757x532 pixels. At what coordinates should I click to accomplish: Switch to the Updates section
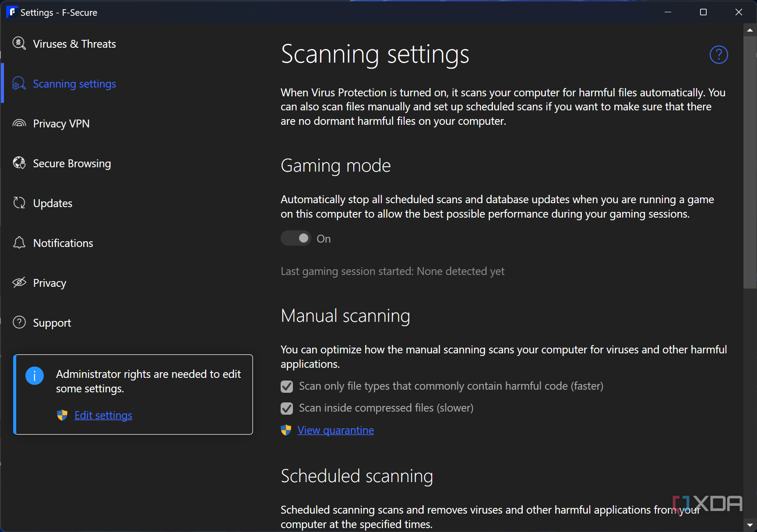pyautogui.click(x=53, y=203)
